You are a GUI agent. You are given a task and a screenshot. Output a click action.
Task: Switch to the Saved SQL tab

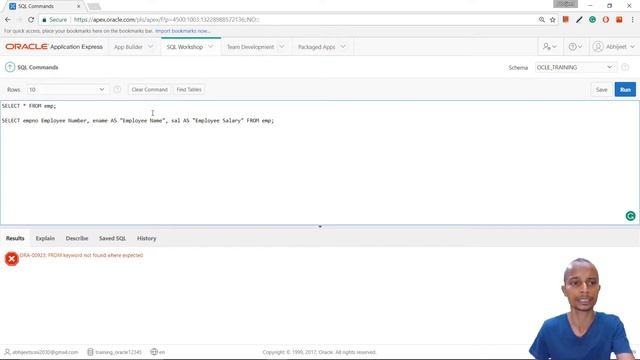[x=112, y=238]
